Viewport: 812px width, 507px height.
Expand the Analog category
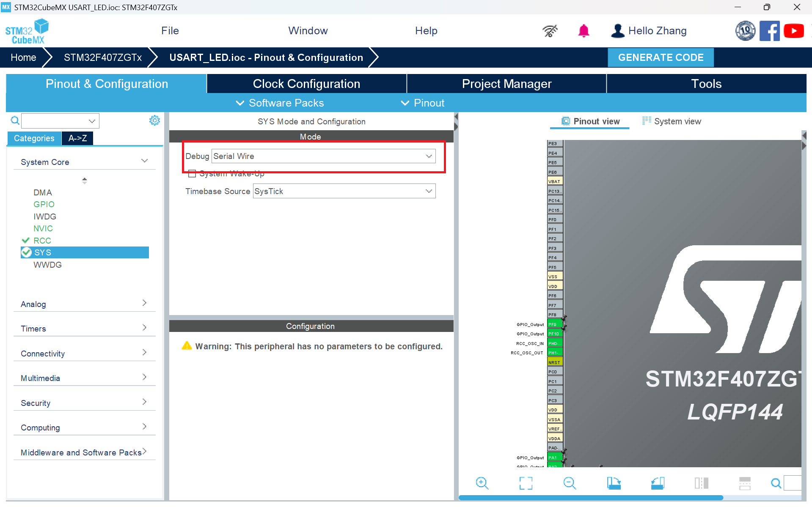coord(84,304)
